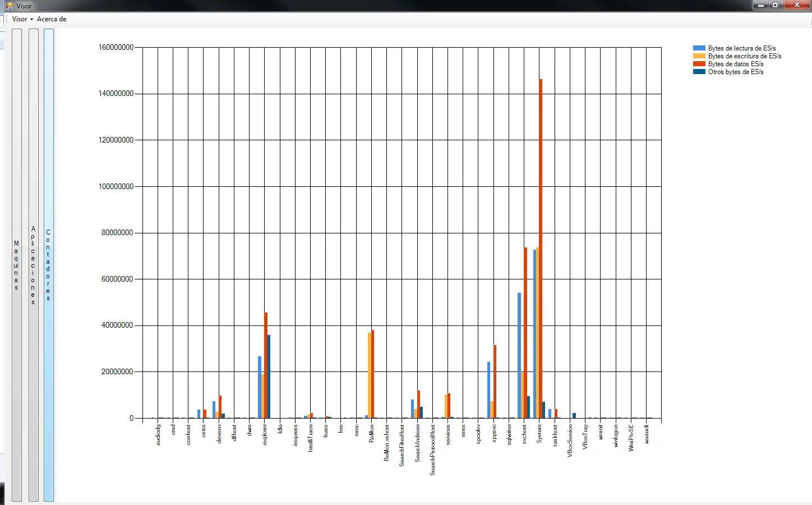Image resolution: width=812 pixels, height=505 pixels.
Task: Click legend text 'Otros bytes de ES/s'
Action: coord(736,72)
